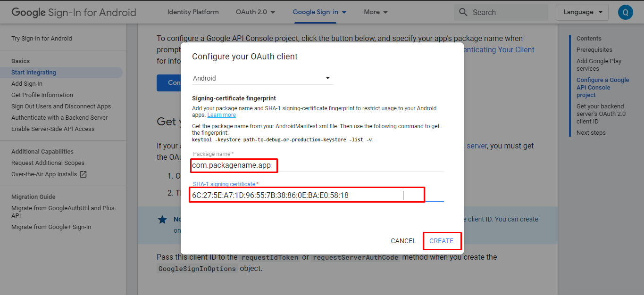644x295 pixels.
Task: Click the Google Sign-In for Android logo
Action: tap(74, 12)
